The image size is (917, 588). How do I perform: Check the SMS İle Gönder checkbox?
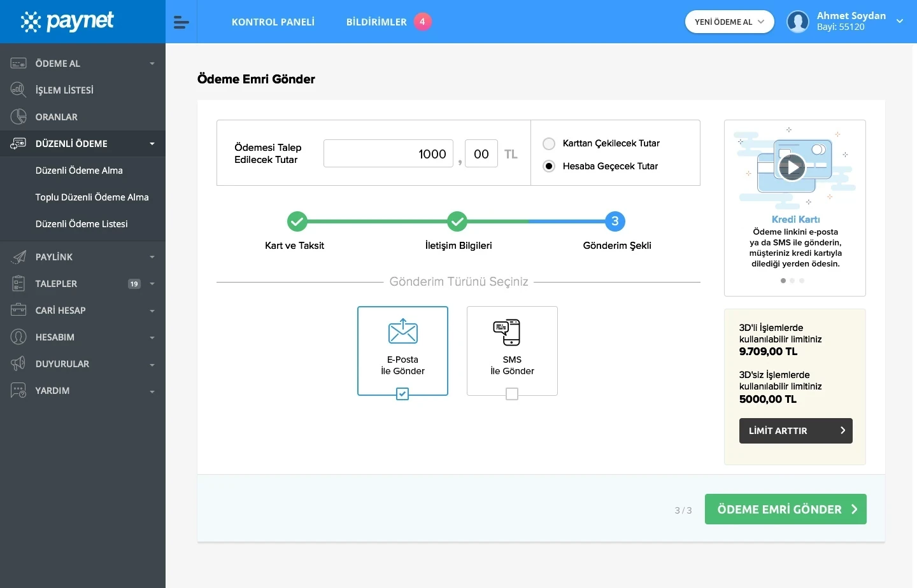click(x=512, y=395)
